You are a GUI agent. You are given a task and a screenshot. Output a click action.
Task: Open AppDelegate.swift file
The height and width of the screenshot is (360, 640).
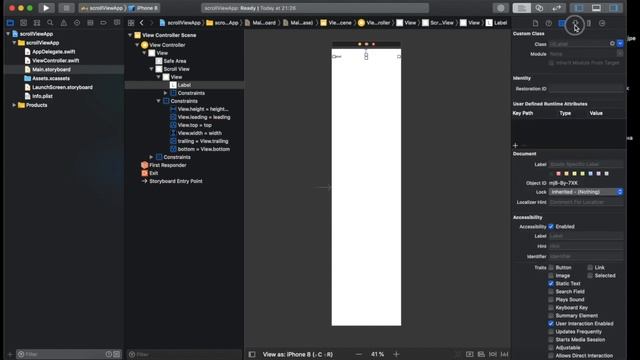53,52
